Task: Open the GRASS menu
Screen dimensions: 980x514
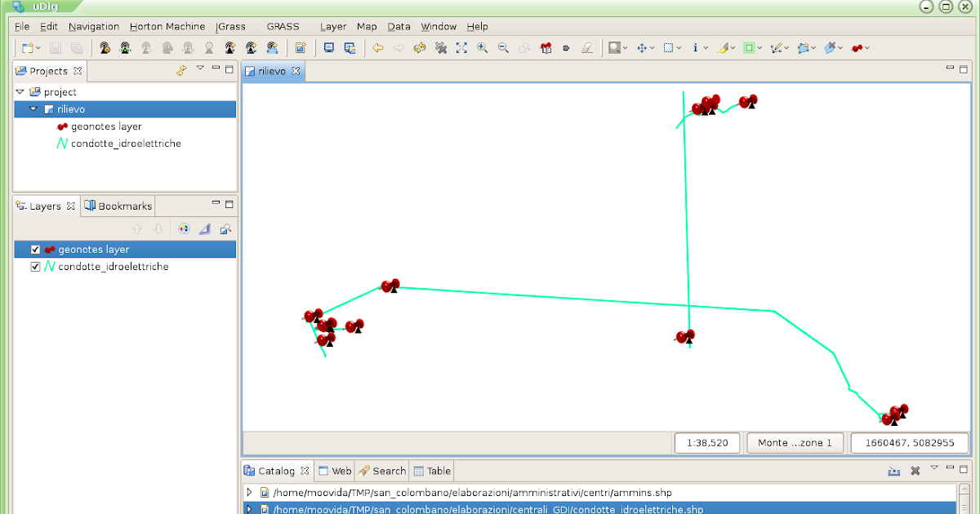Action: 283,26
